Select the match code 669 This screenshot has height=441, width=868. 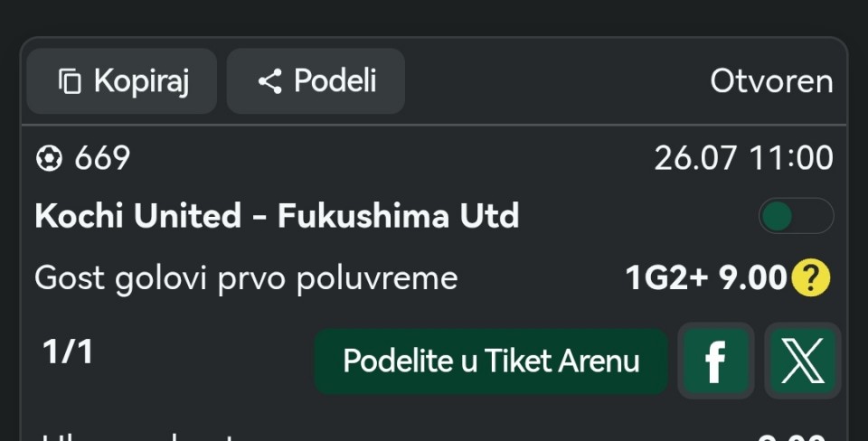[x=102, y=158]
